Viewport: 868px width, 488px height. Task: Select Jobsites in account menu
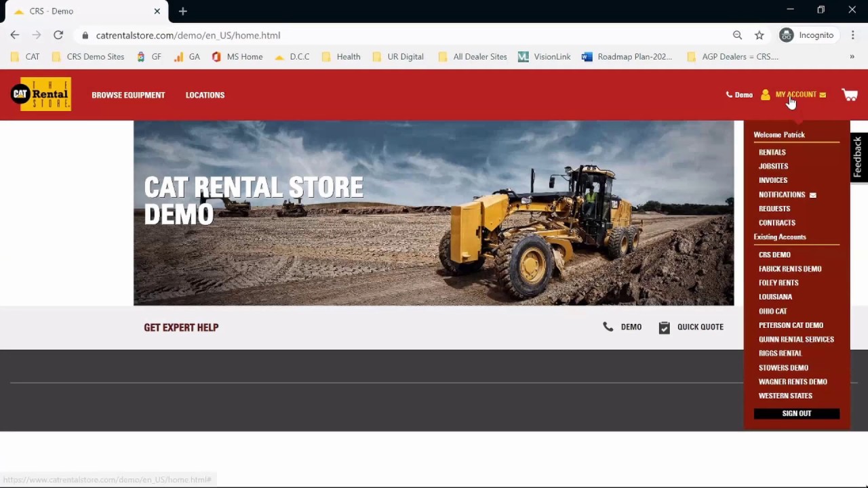click(x=773, y=166)
